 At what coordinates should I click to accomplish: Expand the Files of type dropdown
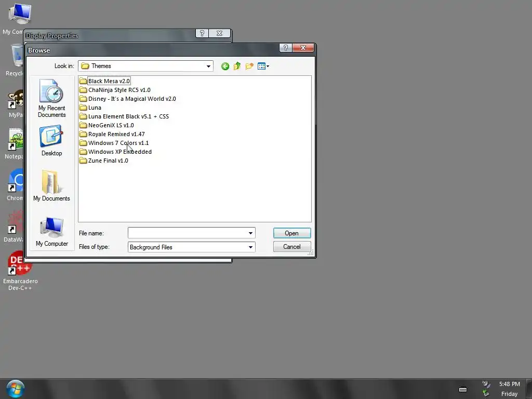coord(250,247)
